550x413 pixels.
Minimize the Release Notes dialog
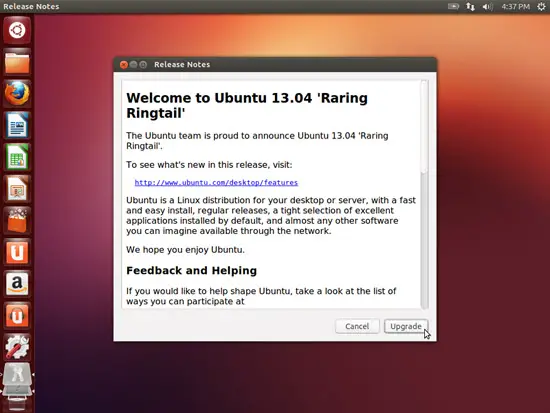pos(133,65)
